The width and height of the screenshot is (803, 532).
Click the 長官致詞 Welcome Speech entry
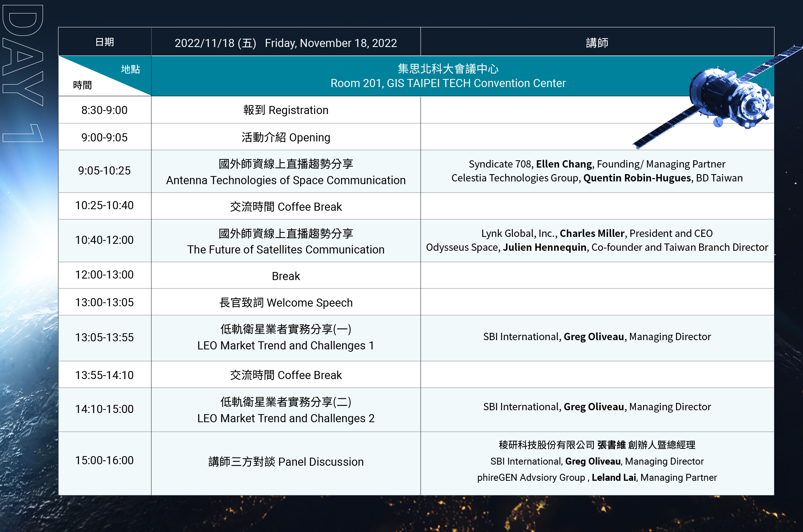point(286,303)
